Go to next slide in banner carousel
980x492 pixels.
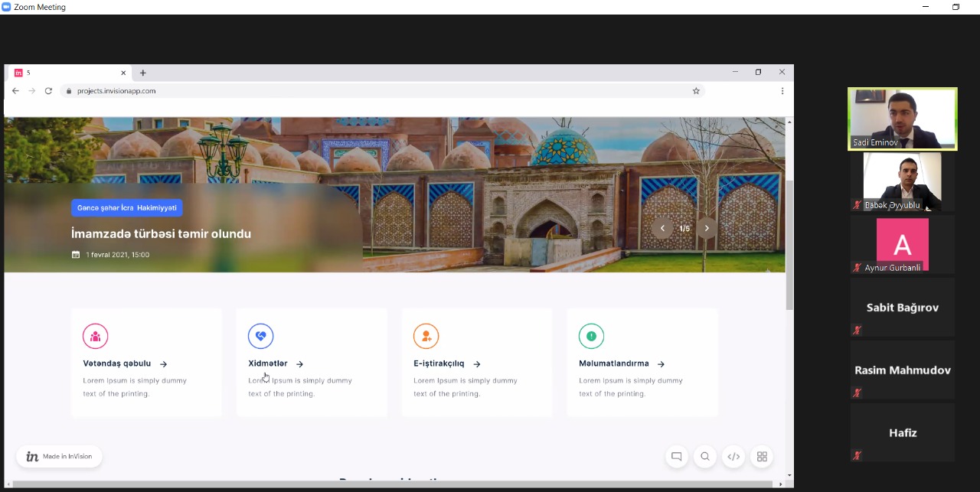tap(707, 228)
